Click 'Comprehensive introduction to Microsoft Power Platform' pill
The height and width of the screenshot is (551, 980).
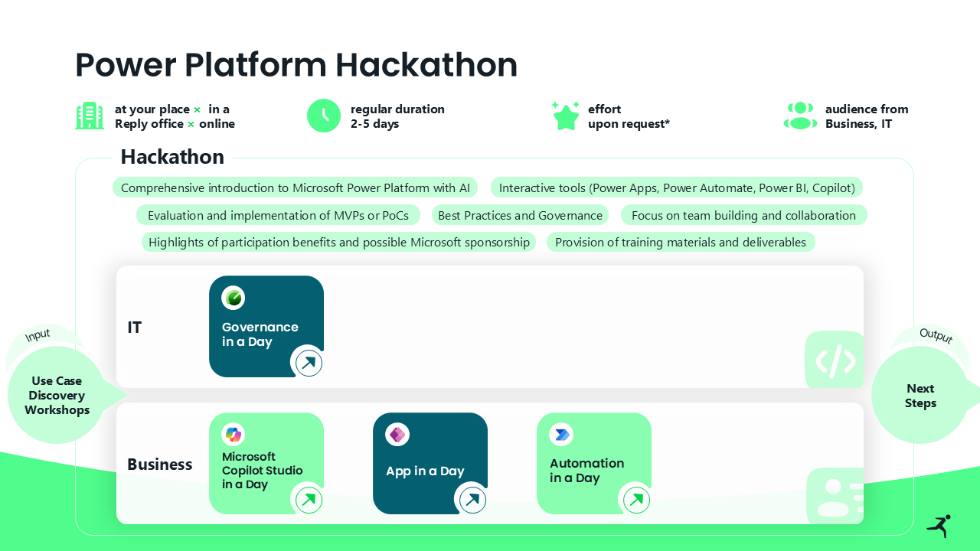coord(296,187)
